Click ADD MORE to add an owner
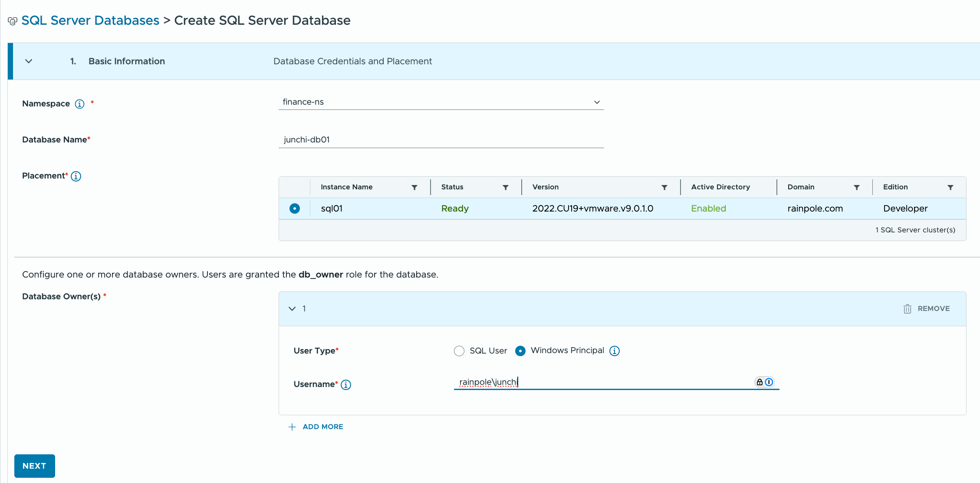This screenshot has width=980, height=483. (x=316, y=427)
